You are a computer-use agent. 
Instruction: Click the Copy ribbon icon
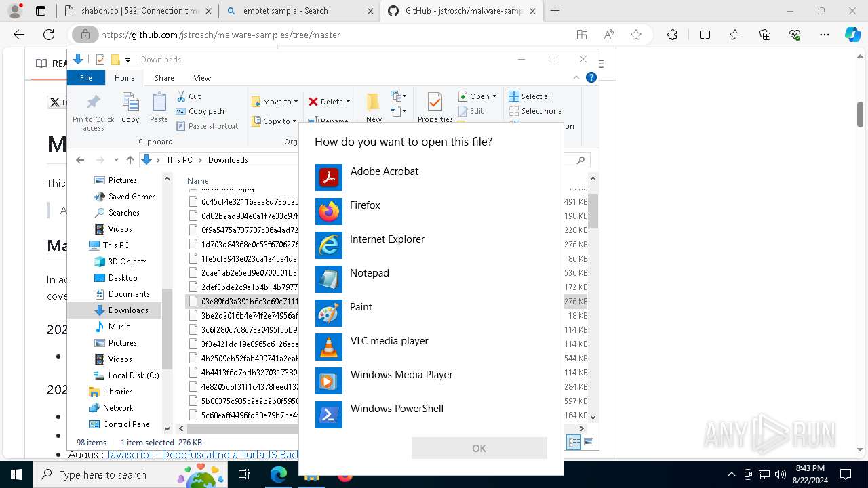[130, 108]
